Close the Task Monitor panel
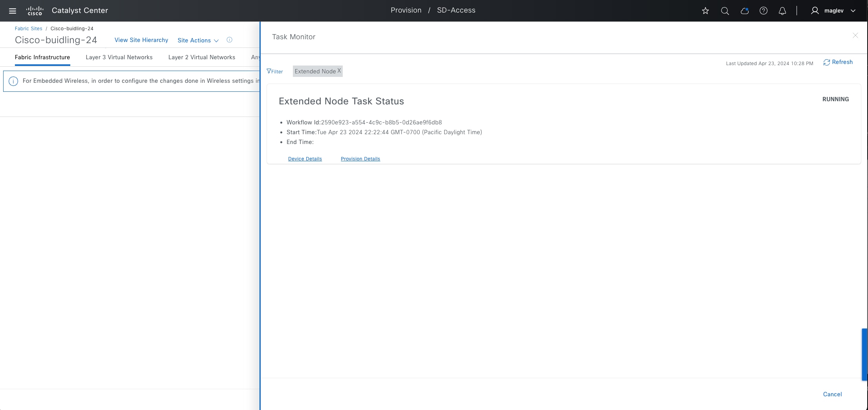 [x=855, y=35]
